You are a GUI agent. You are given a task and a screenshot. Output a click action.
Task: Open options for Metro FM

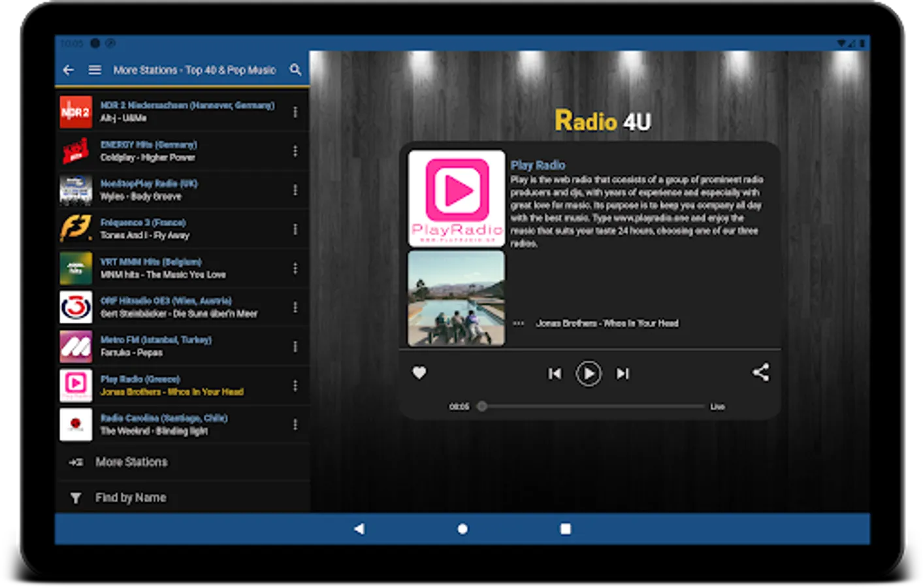[295, 346]
